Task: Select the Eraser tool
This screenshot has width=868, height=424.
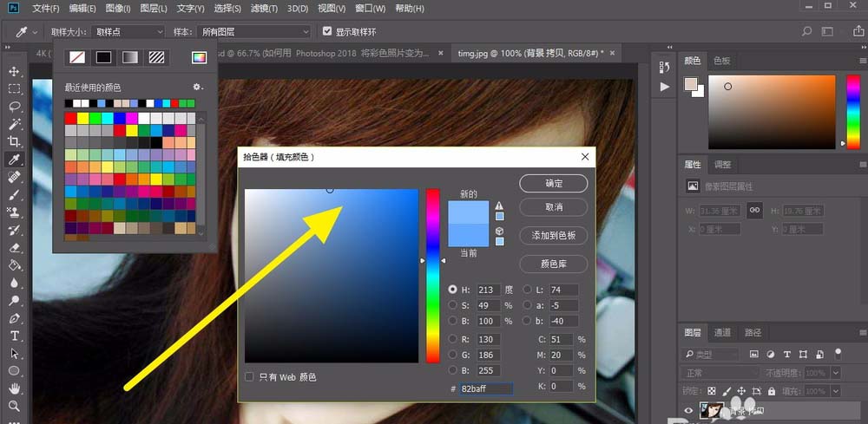Action: [x=15, y=248]
